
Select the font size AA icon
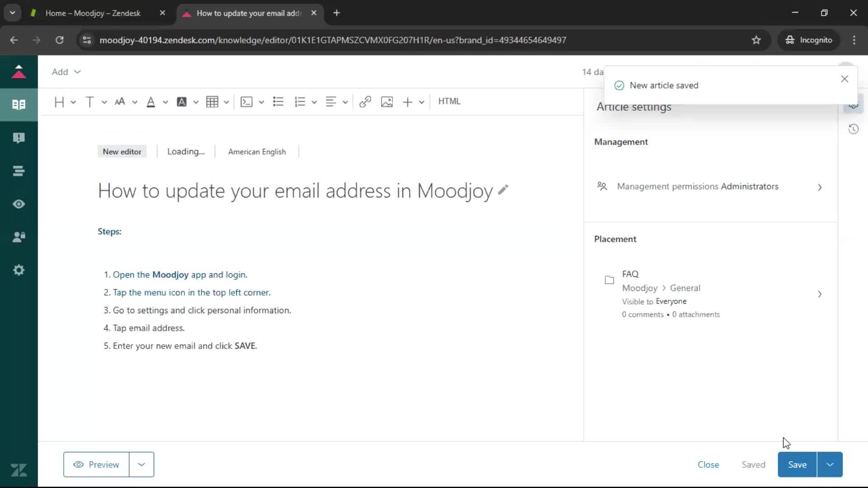120,102
